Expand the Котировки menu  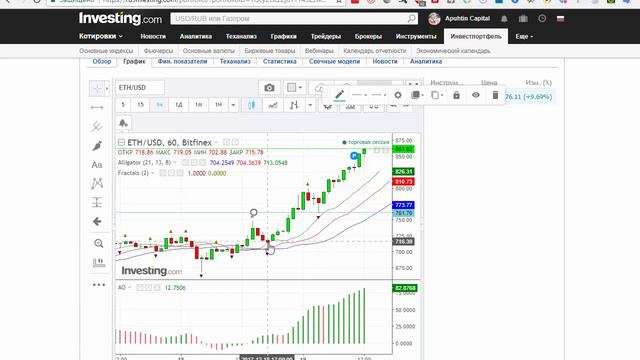point(100,36)
